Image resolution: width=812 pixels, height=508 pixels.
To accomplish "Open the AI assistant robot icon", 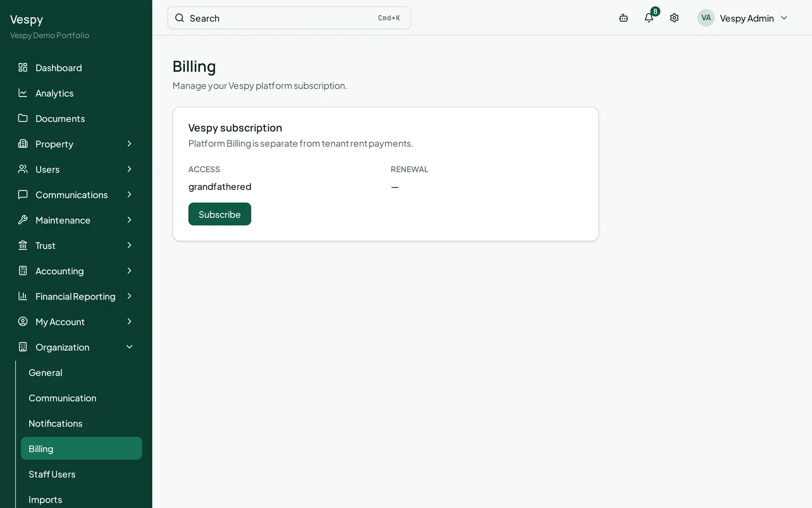I will pos(624,18).
